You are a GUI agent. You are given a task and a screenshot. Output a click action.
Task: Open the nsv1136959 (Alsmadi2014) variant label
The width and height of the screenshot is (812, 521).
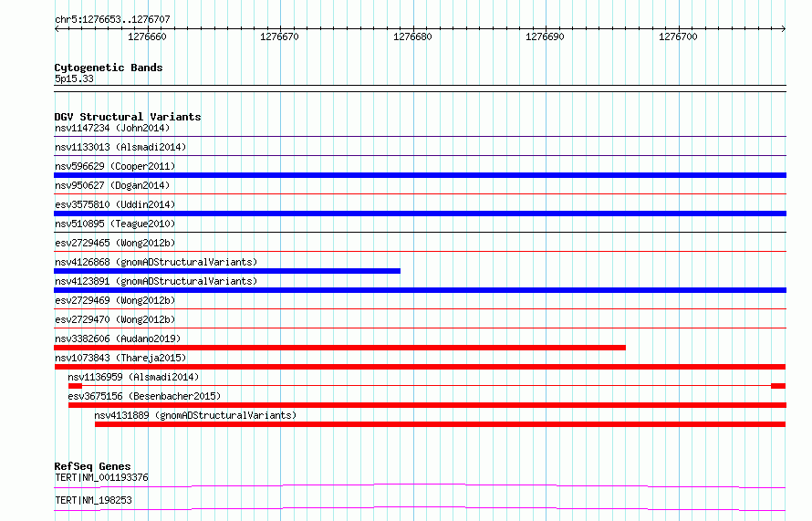pos(133,377)
